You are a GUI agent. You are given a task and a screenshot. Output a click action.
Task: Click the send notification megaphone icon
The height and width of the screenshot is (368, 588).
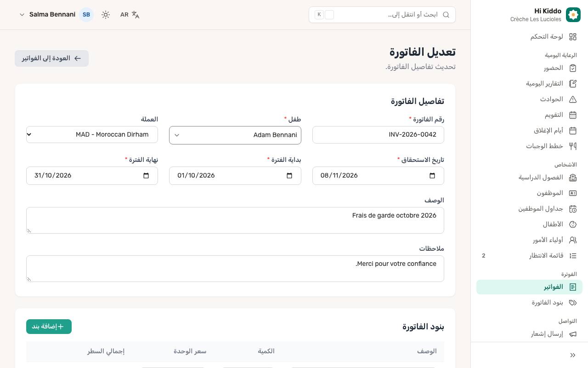tap(573, 334)
